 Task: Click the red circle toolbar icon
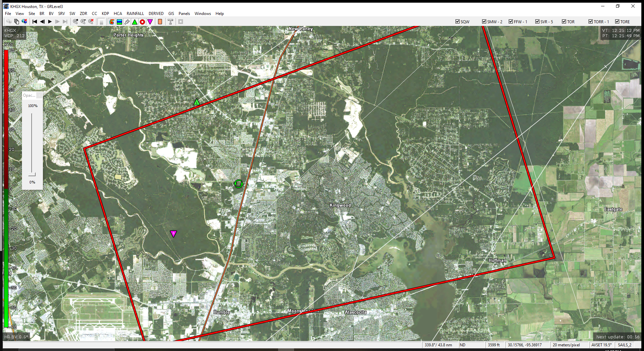click(x=142, y=22)
